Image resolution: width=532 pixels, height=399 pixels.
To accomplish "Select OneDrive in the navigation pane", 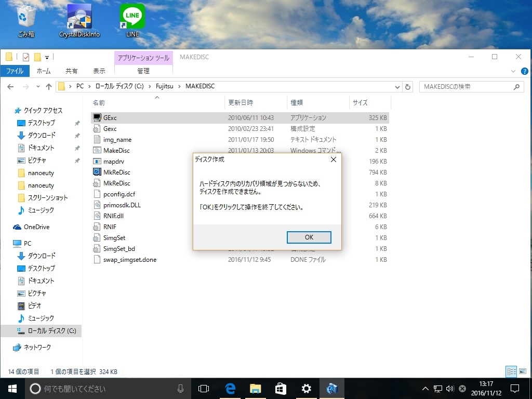I will tap(31, 227).
